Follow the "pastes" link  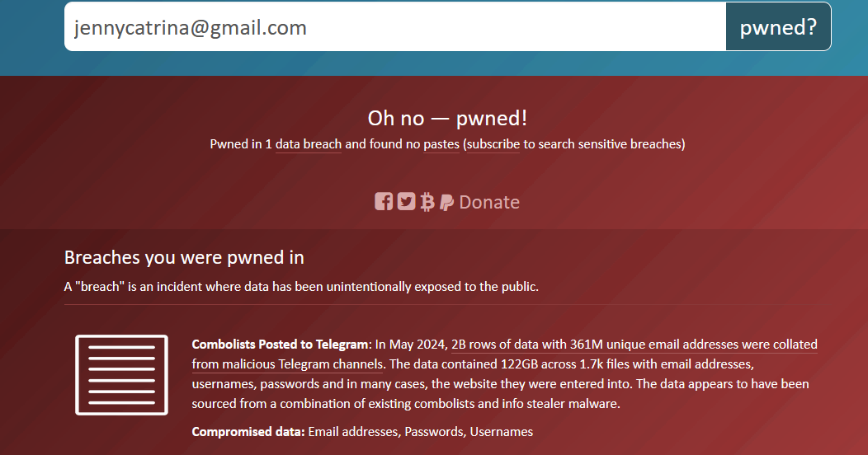point(441,144)
